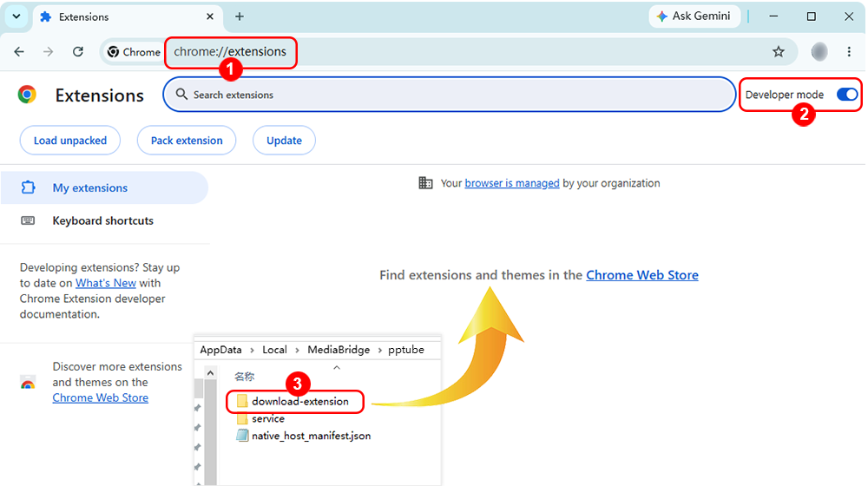Open the profile avatar menu
This screenshot has height=486, width=868.
tap(819, 51)
